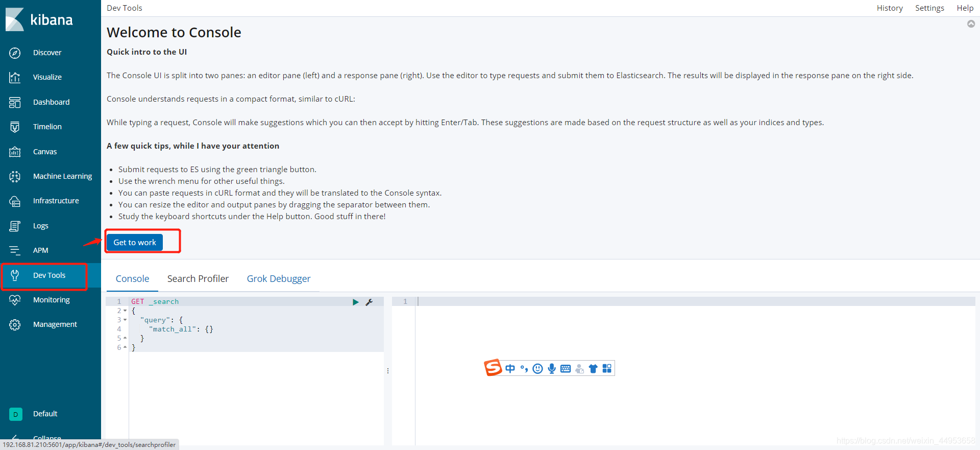Click inside the response pane's first line
Image resolution: width=980 pixels, height=450 pixels.
pyautogui.click(x=695, y=302)
